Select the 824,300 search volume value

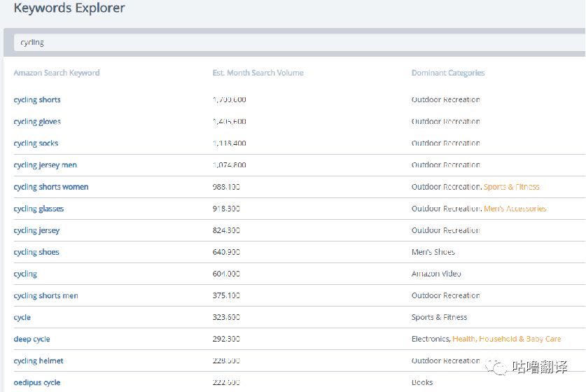(226, 230)
